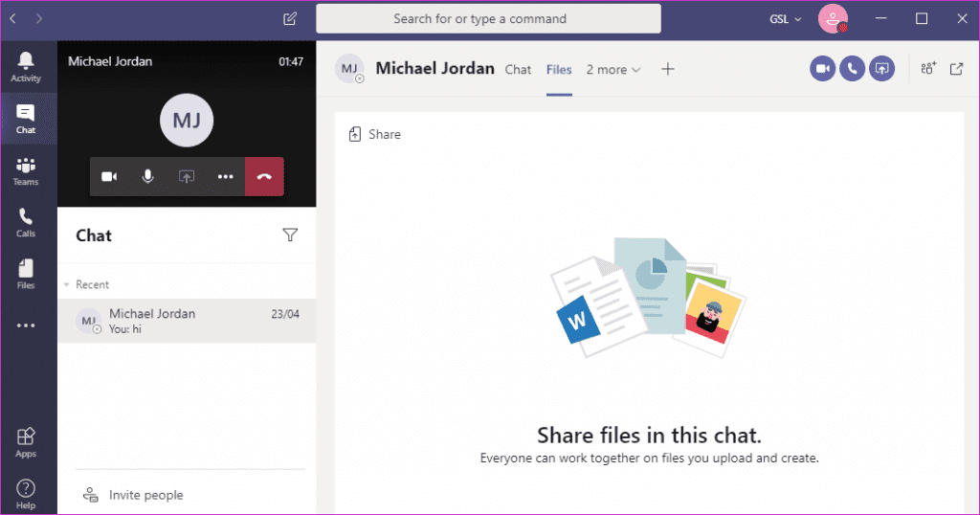Open the chat list filter icon
This screenshot has height=515, width=980.
(x=290, y=235)
